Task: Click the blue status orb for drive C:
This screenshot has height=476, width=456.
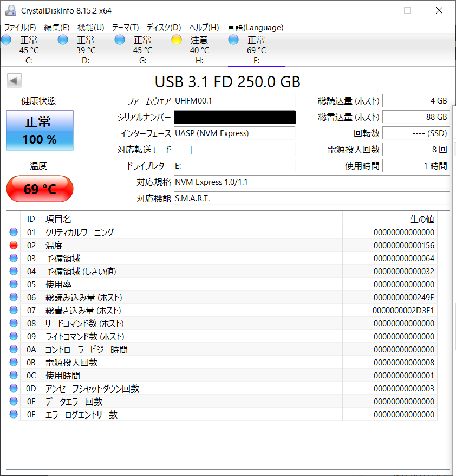Action: 6,40
